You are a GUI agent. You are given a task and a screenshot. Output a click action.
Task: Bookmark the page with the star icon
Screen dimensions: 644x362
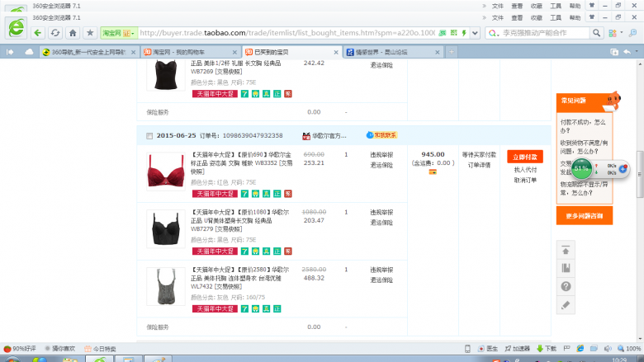pyautogui.click(x=90, y=33)
